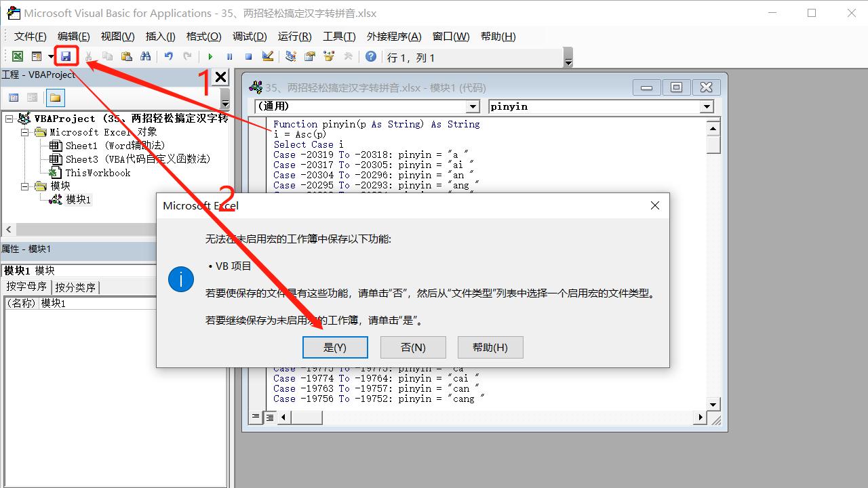Collapse the 模块 folder node

click(25, 186)
